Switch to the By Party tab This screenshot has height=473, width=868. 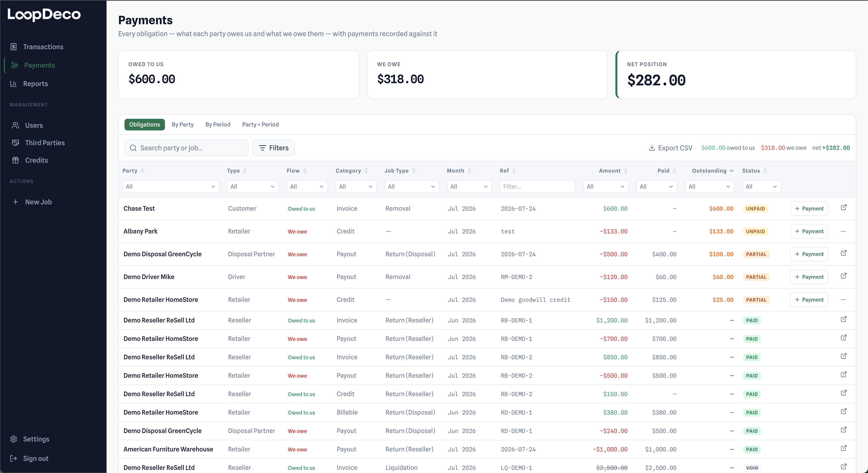coord(183,124)
